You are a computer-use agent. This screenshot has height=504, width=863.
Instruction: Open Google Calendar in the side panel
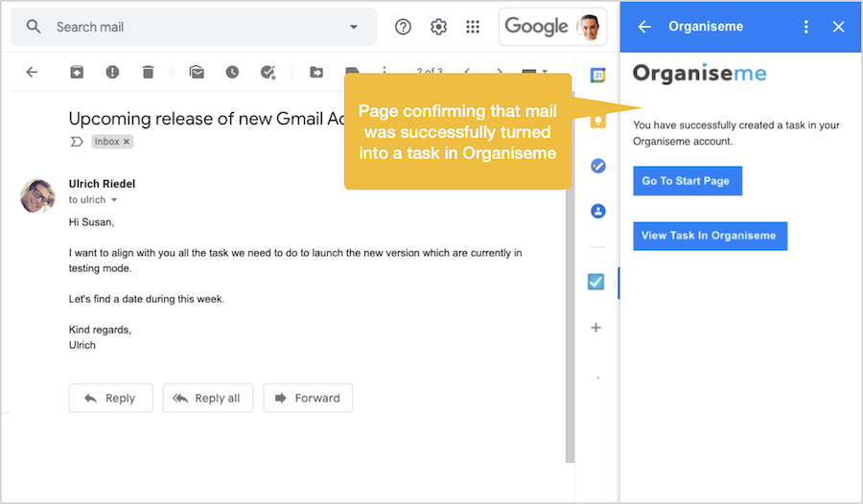(597, 75)
